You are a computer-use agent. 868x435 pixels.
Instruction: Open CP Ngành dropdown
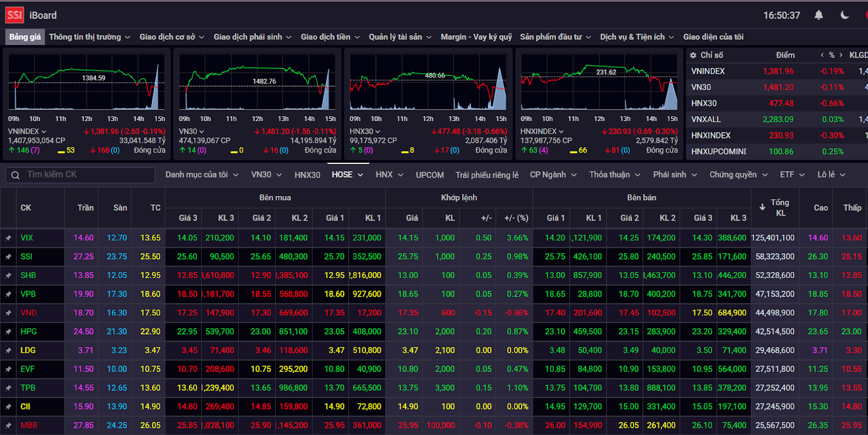point(553,175)
